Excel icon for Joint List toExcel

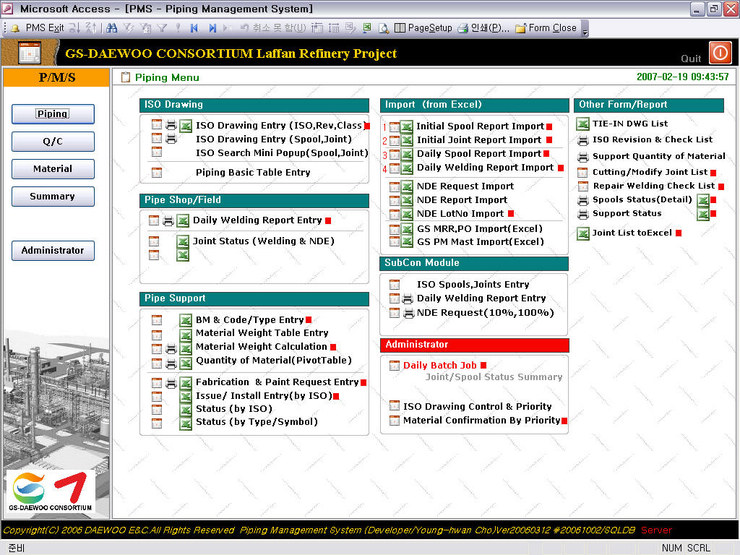(x=583, y=233)
